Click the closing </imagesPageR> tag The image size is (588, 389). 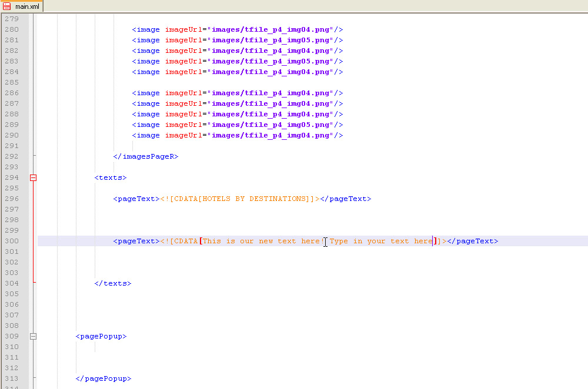pos(146,156)
